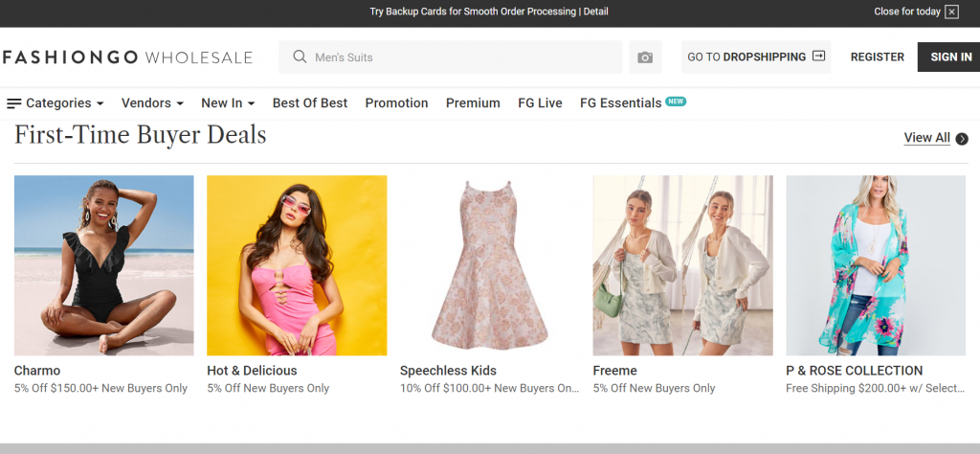The width and height of the screenshot is (980, 454).
Task: Open the Freeme product image
Action: 682,265
